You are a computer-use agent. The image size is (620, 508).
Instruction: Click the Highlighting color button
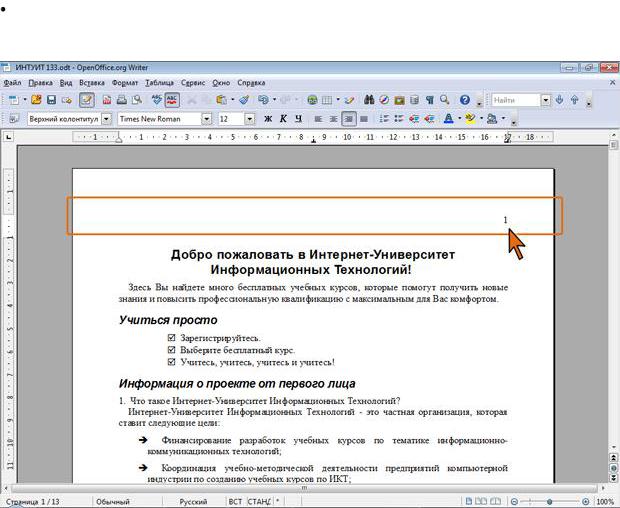click(470, 119)
